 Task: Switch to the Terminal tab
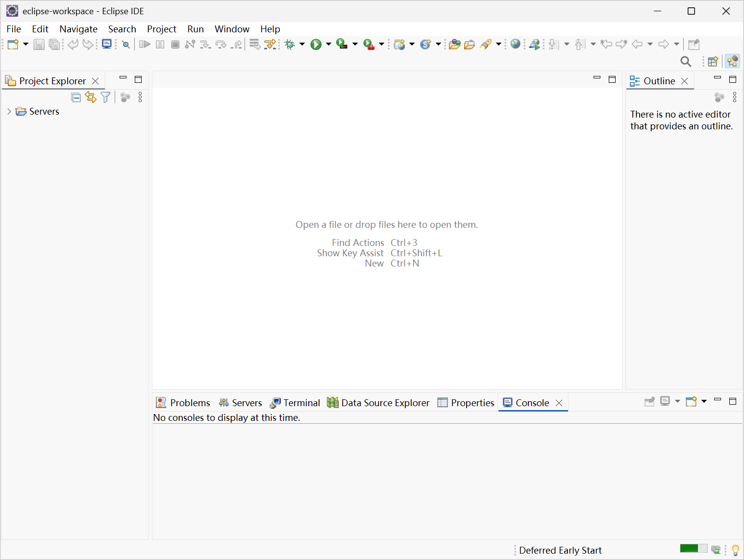(295, 403)
